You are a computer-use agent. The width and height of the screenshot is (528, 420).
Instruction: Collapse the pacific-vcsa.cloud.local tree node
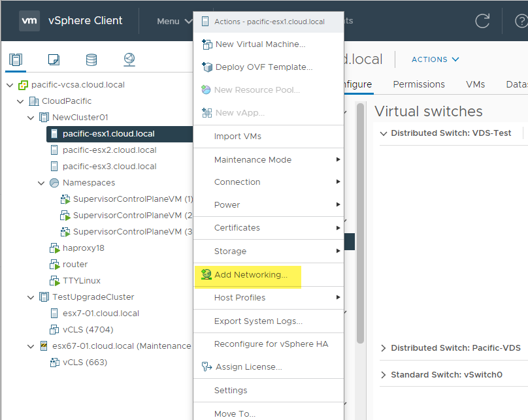click(10, 85)
